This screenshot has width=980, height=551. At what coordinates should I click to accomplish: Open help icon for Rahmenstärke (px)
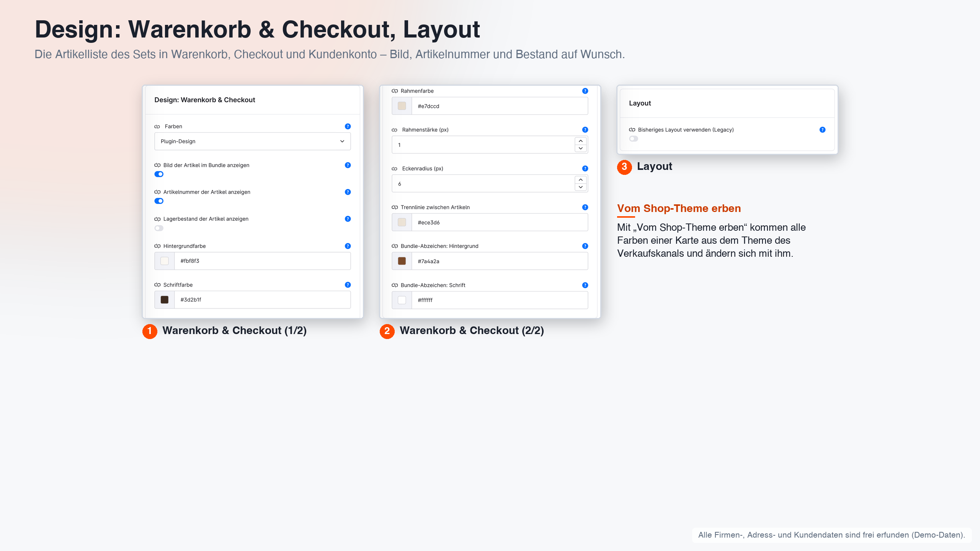pyautogui.click(x=585, y=130)
